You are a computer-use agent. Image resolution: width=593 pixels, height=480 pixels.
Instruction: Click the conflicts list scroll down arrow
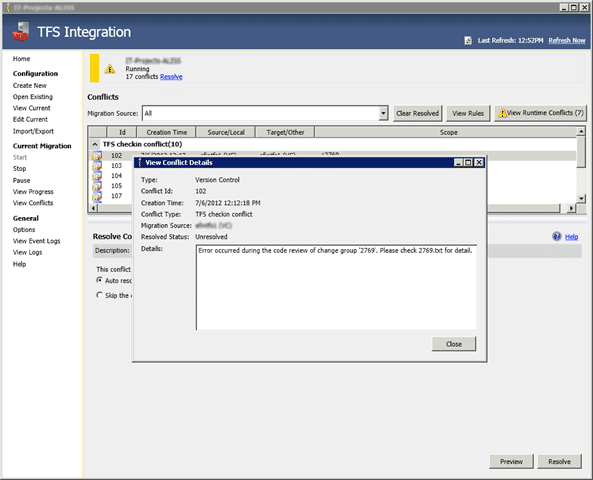pyautogui.click(x=581, y=198)
